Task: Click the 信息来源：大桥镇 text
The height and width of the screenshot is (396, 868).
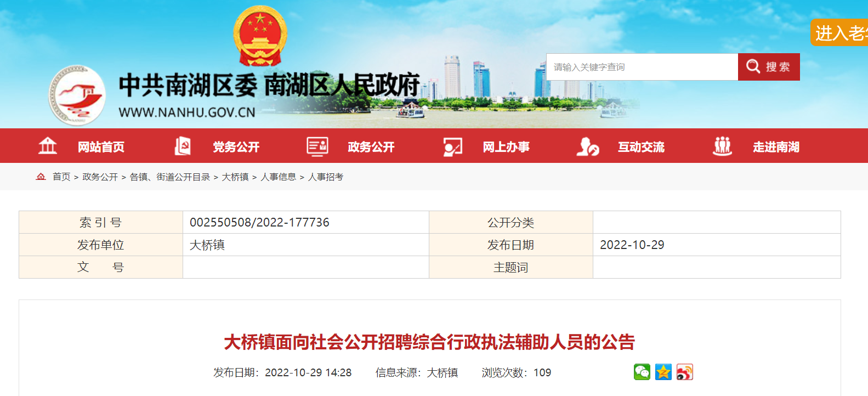Action: [x=417, y=372]
